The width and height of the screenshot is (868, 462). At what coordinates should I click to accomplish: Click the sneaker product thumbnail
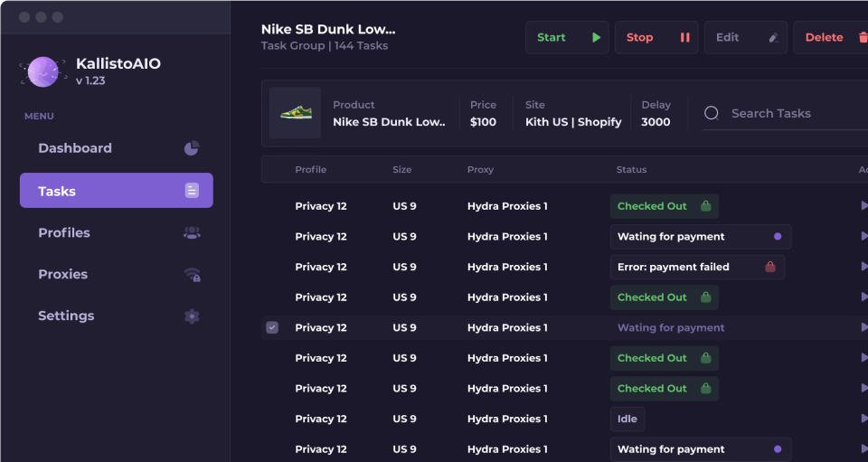295,113
